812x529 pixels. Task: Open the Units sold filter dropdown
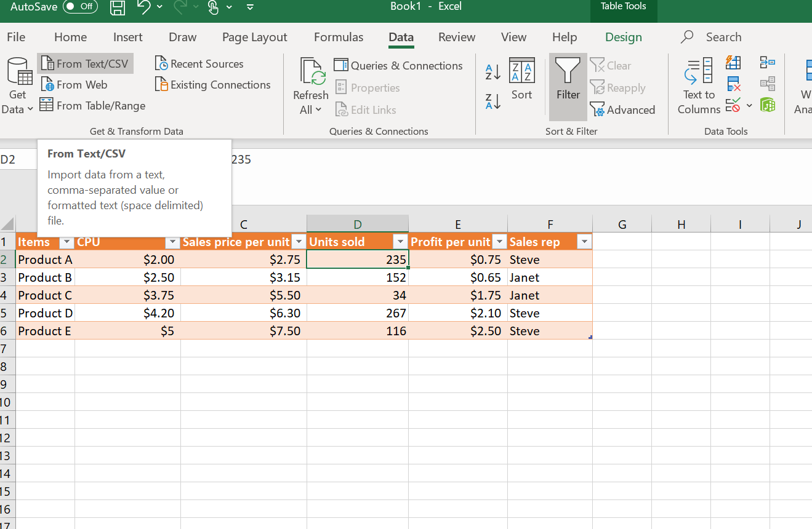click(x=400, y=242)
